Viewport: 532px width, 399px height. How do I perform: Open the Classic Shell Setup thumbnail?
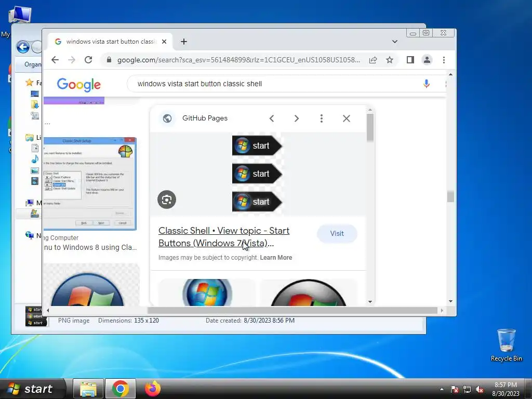coord(90,183)
